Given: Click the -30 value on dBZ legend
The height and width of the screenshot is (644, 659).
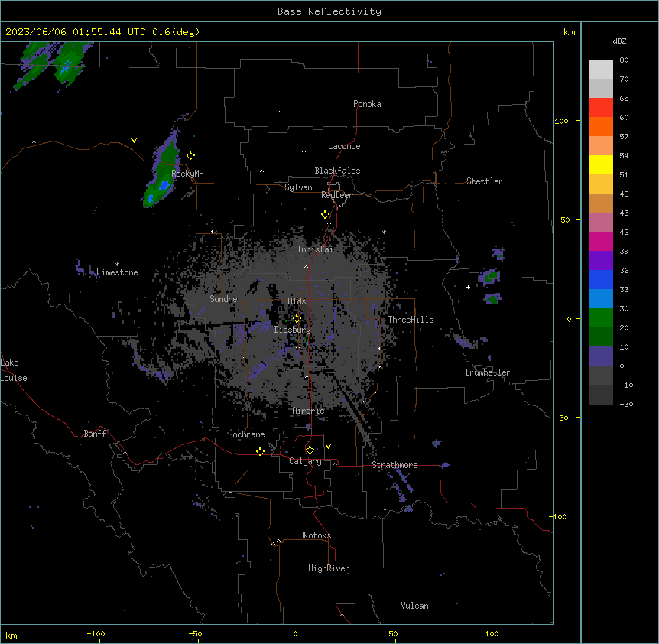Looking at the screenshot, I should [x=626, y=404].
